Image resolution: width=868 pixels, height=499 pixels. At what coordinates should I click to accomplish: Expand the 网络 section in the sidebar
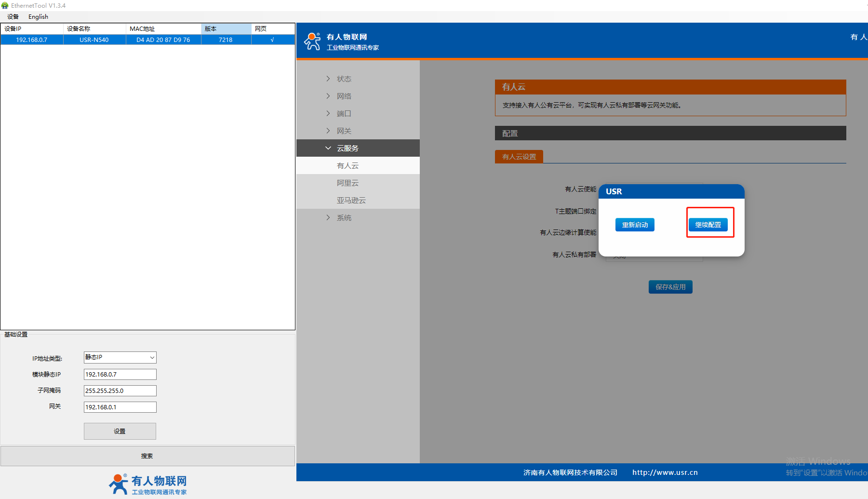358,96
